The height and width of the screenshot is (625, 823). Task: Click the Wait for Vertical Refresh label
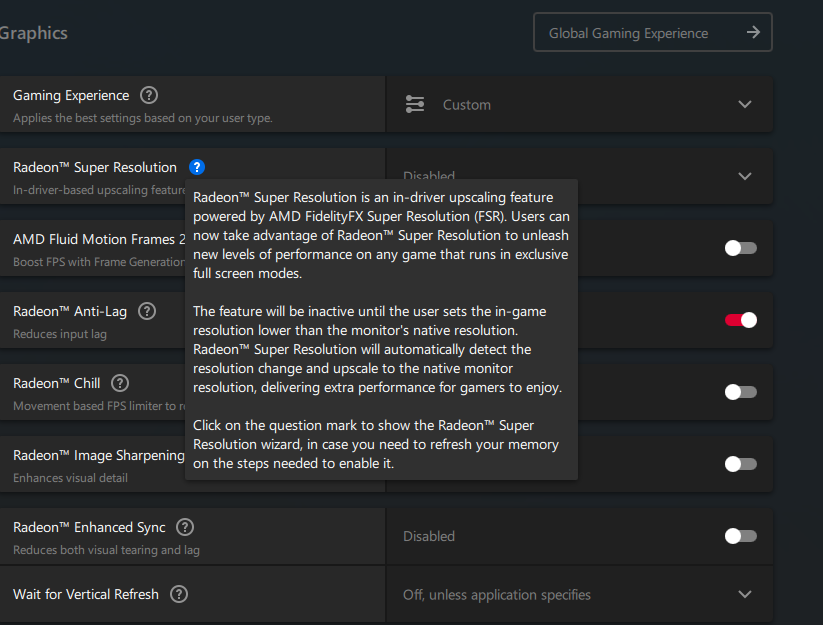point(86,594)
